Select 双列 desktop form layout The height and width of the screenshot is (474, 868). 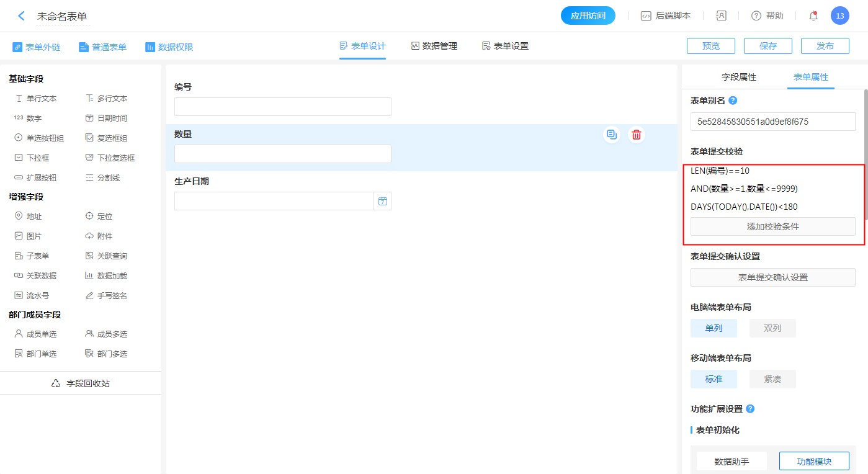(x=772, y=328)
